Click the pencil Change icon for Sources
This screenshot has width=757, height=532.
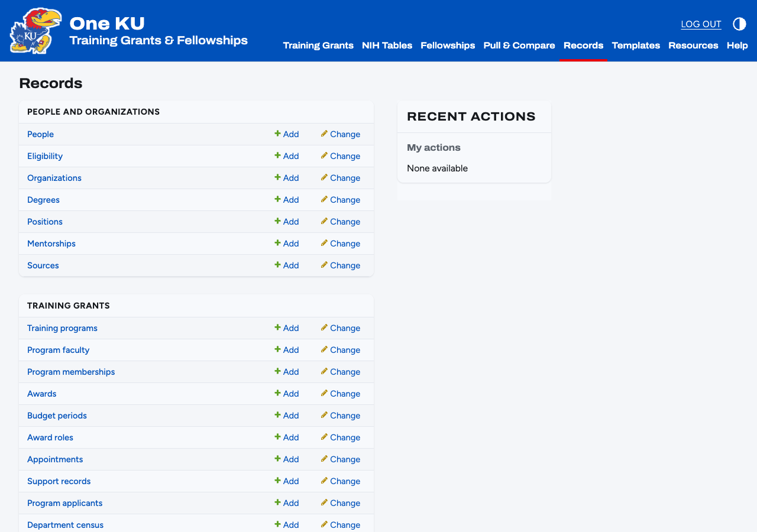click(x=324, y=265)
